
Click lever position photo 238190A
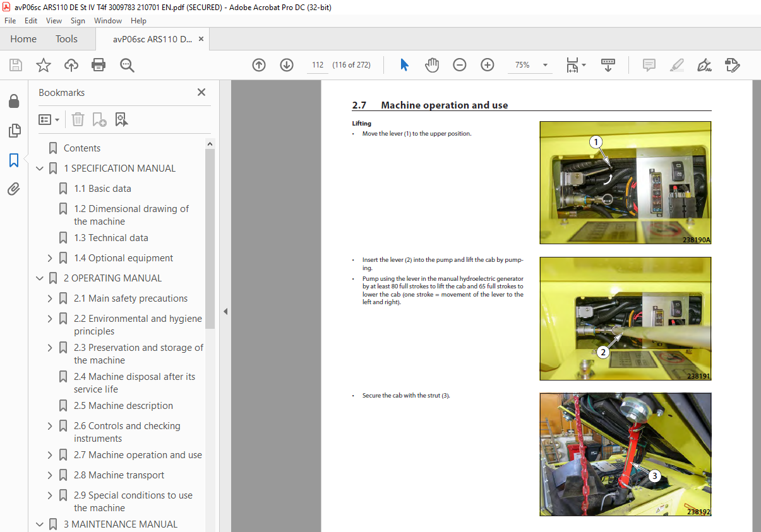625,183
